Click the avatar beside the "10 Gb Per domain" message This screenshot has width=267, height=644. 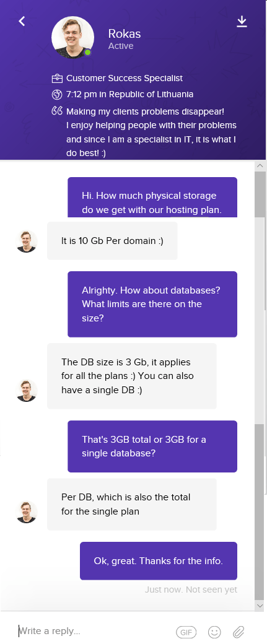click(27, 241)
